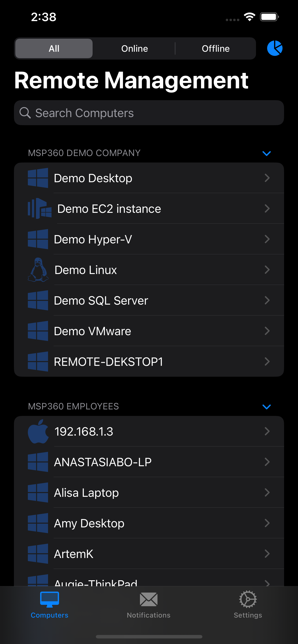Open REMOTE-DEKSTOP1 via its chevron

point(267,361)
